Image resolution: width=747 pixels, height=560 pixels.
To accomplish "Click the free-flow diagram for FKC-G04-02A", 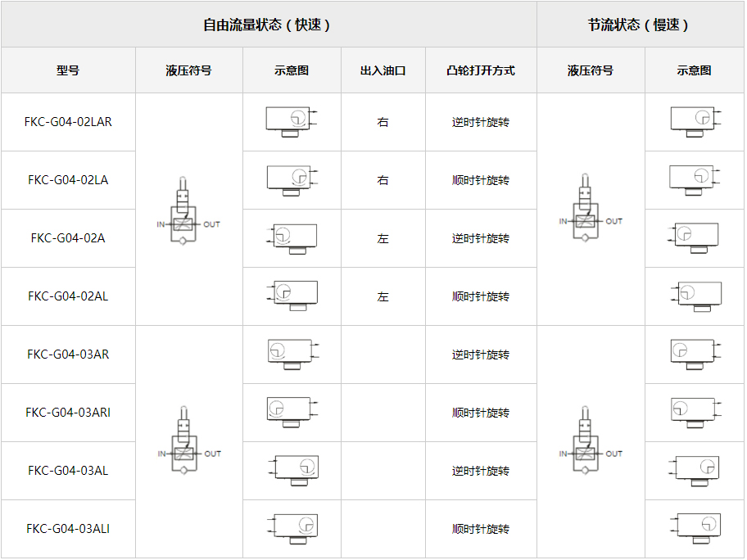I will [x=294, y=237].
